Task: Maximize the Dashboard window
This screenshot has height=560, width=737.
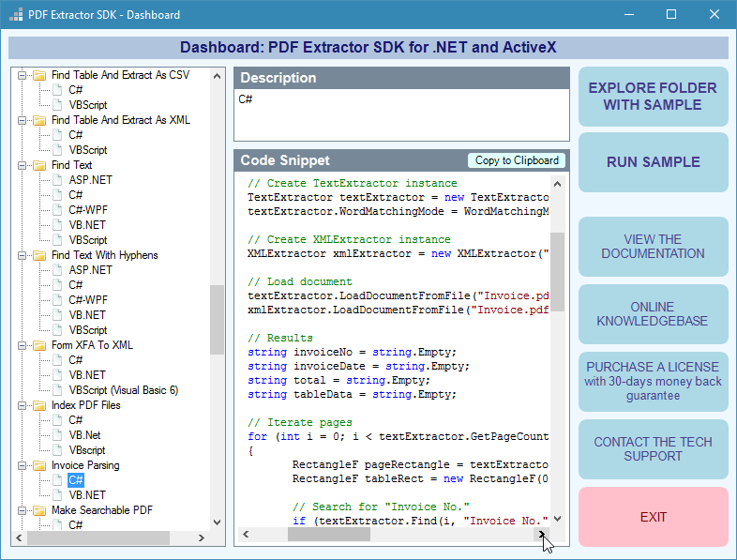Action: [671, 15]
